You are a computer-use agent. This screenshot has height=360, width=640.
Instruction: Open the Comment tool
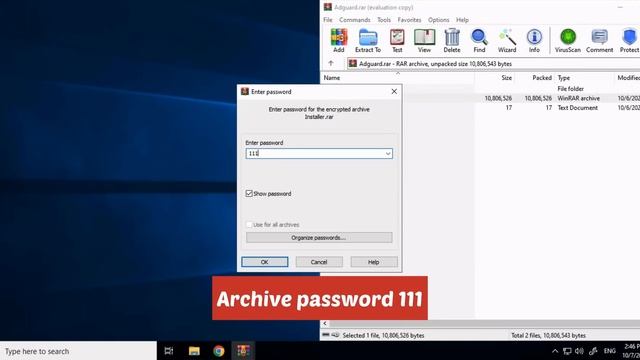(599, 40)
